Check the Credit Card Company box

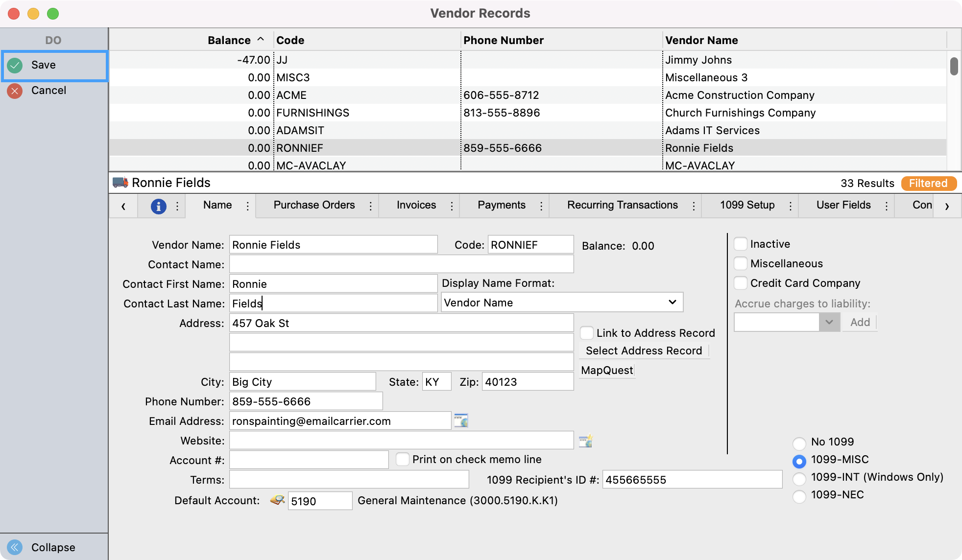coord(741,283)
